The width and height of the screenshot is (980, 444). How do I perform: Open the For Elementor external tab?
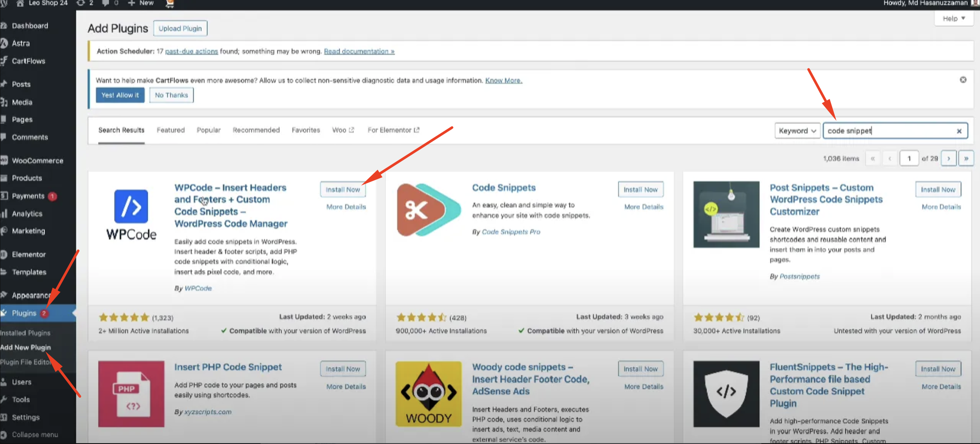pyautogui.click(x=393, y=130)
